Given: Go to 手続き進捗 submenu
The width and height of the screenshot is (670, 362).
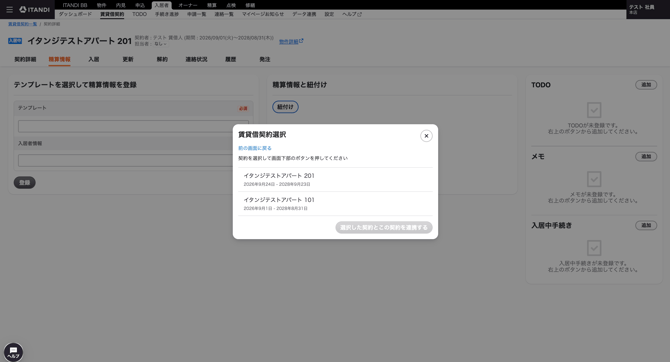Looking at the screenshot, I should [x=167, y=14].
